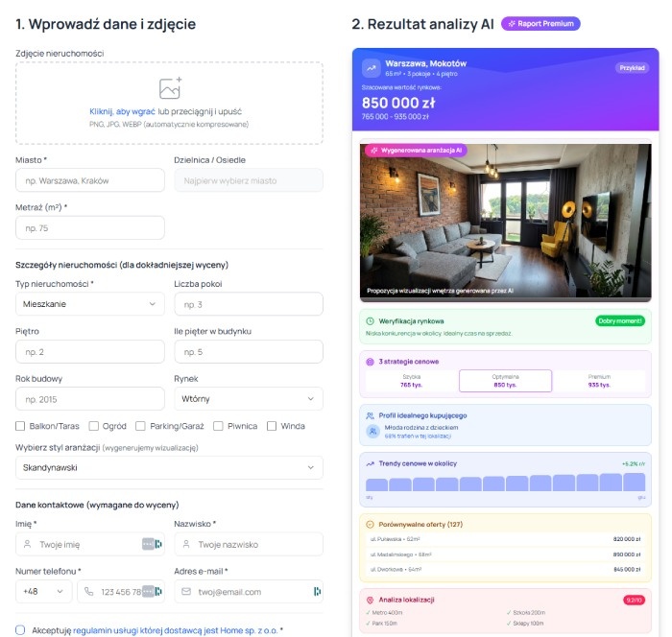Click the Przykład badge
The image size is (672, 637).
click(x=632, y=68)
